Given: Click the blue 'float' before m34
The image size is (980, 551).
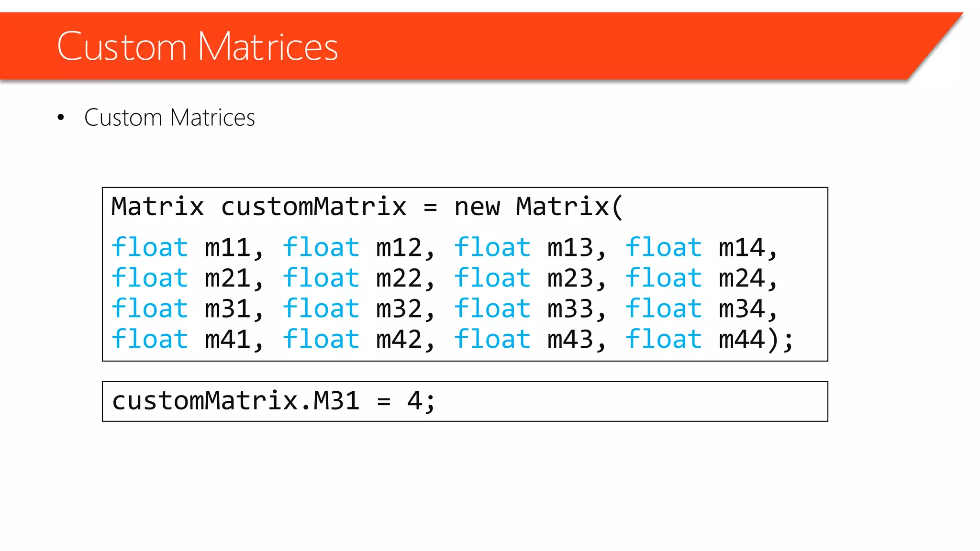Looking at the screenshot, I should [664, 309].
